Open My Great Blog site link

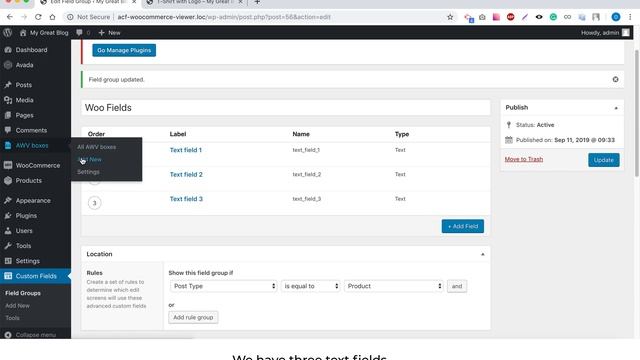(x=44, y=33)
